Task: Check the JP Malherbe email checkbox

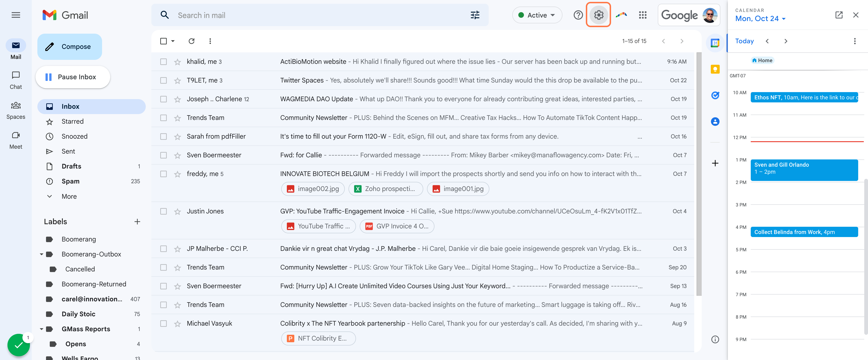Action: [x=164, y=249]
